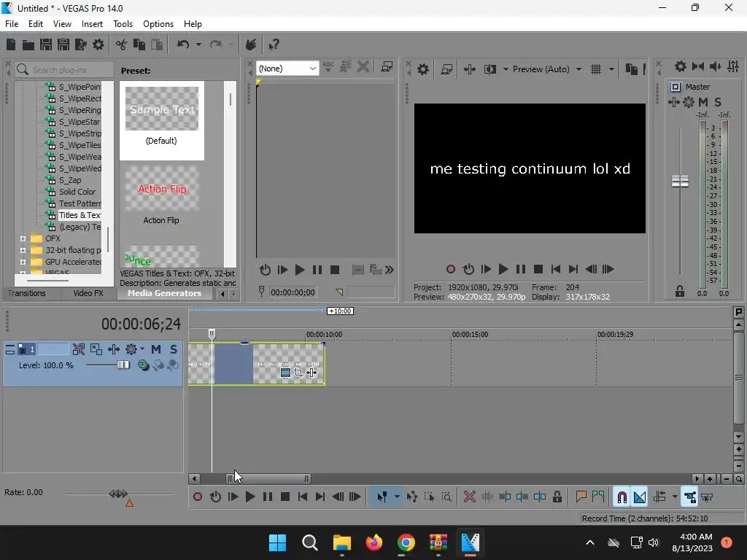Viewport: 747px width, 560px height.
Task: Play the video preview window
Action: pyautogui.click(x=503, y=270)
